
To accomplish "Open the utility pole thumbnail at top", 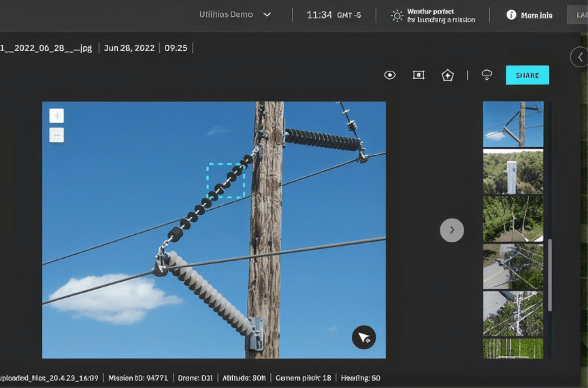I will click(513, 124).
